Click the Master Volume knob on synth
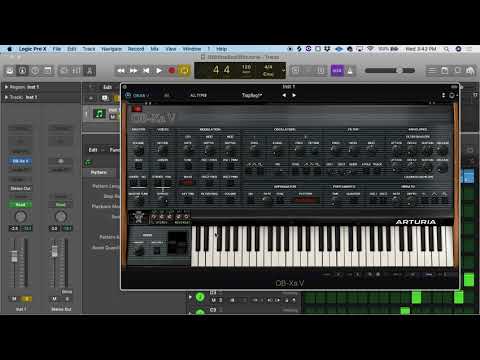The image size is (480, 360). [x=138, y=150]
